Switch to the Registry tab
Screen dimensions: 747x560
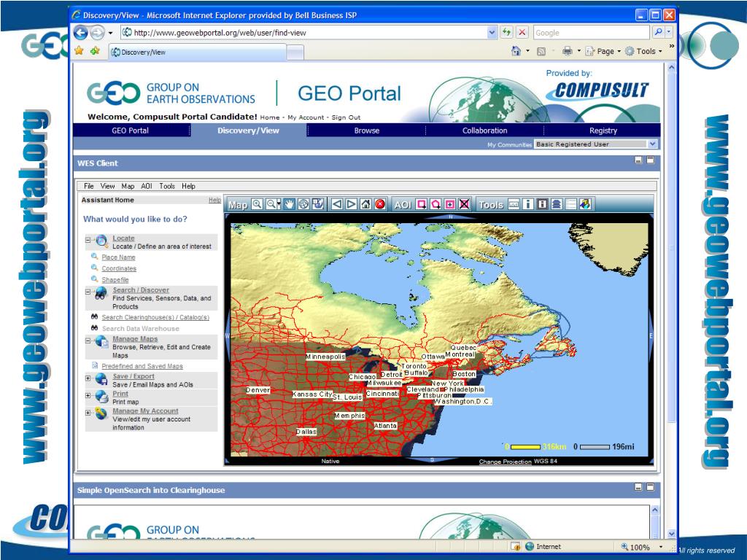(x=603, y=131)
